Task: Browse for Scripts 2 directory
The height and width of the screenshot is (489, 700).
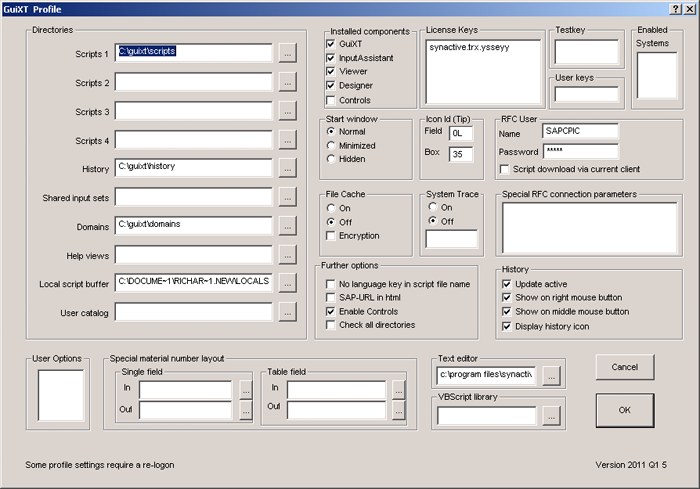Action: point(288,83)
